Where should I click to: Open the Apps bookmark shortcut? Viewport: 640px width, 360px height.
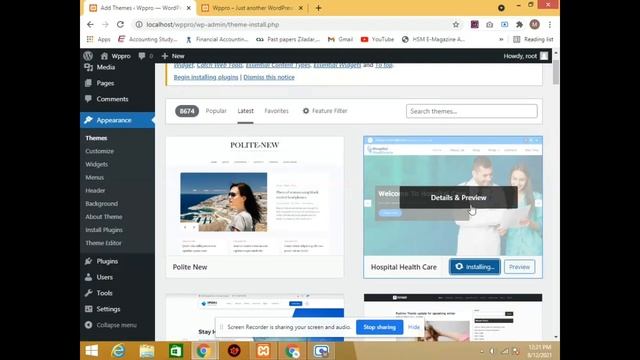tap(98, 39)
